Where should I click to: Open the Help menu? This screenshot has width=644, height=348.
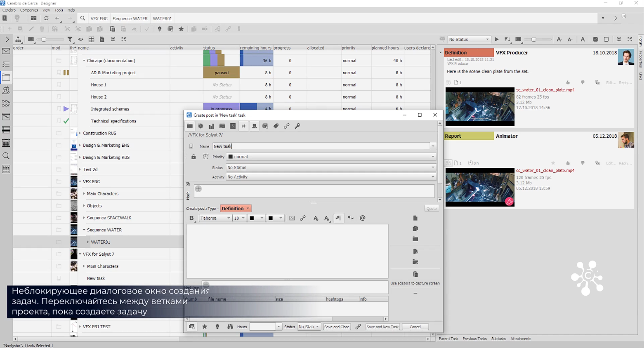(x=71, y=10)
